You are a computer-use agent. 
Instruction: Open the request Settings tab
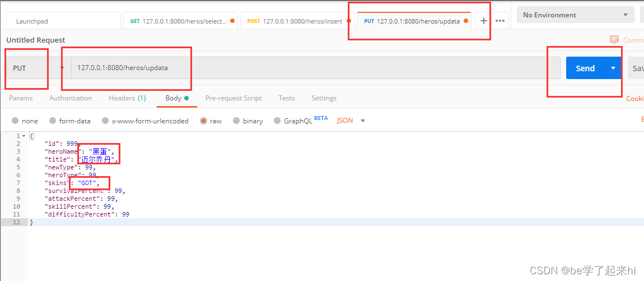pyautogui.click(x=324, y=98)
